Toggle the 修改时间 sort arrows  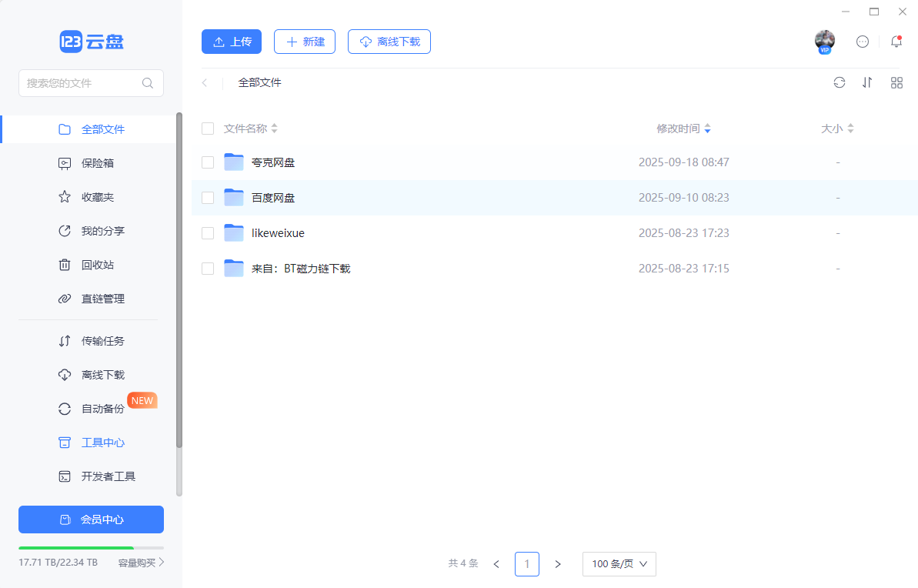tap(707, 129)
